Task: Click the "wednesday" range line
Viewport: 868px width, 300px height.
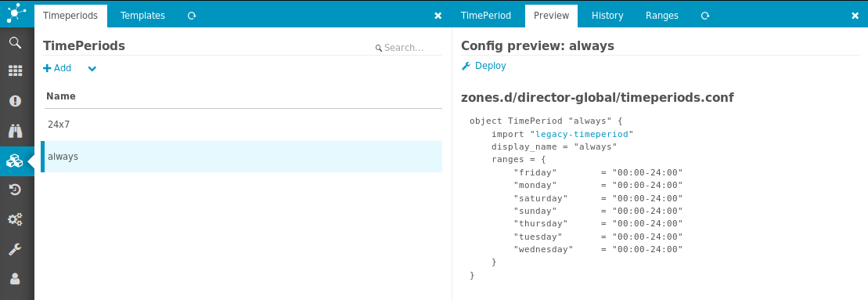Action: pos(598,250)
